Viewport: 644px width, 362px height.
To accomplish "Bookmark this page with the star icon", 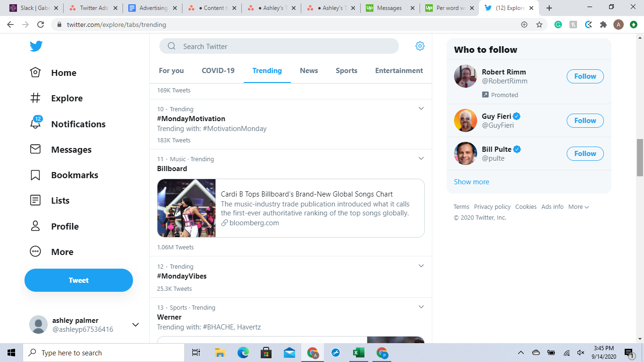I will [x=539, y=25].
